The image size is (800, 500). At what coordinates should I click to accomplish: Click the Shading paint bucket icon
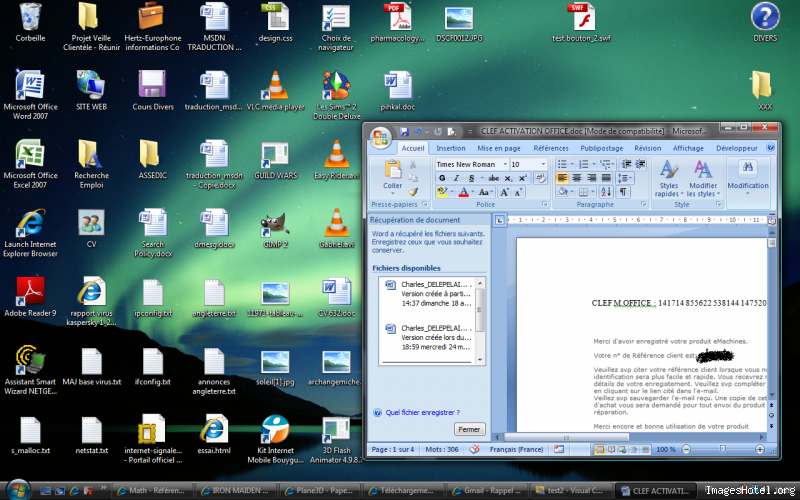[562, 192]
